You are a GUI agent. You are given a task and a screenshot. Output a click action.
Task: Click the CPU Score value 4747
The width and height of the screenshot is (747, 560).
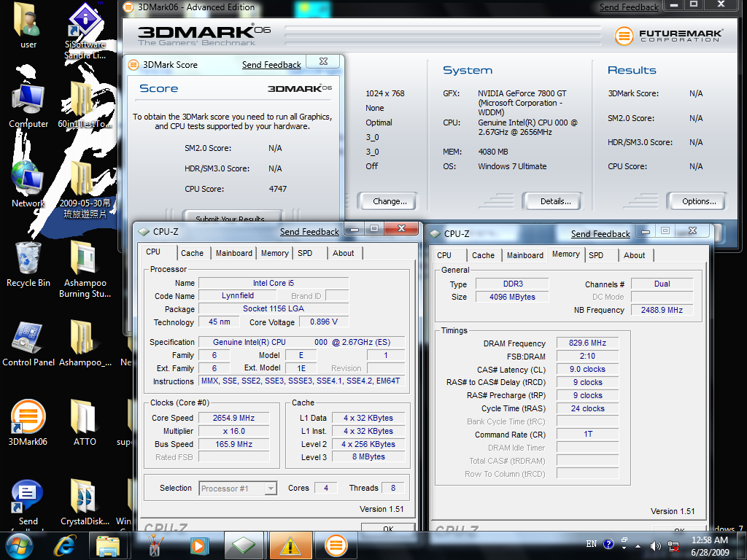[x=278, y=189]
